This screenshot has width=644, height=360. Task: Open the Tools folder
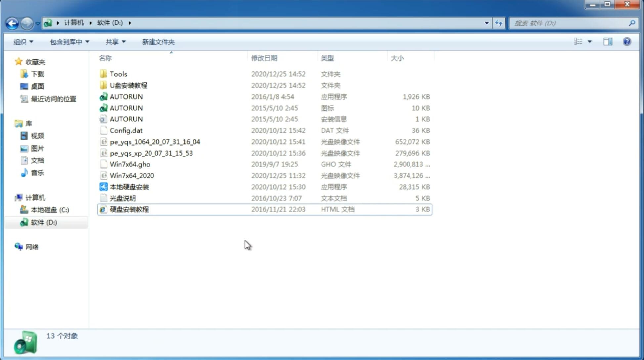[118, 74]
